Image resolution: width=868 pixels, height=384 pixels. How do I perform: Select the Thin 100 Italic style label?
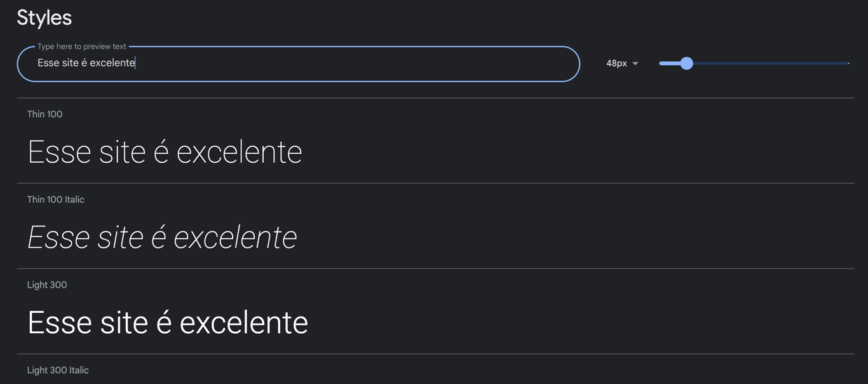55,199
